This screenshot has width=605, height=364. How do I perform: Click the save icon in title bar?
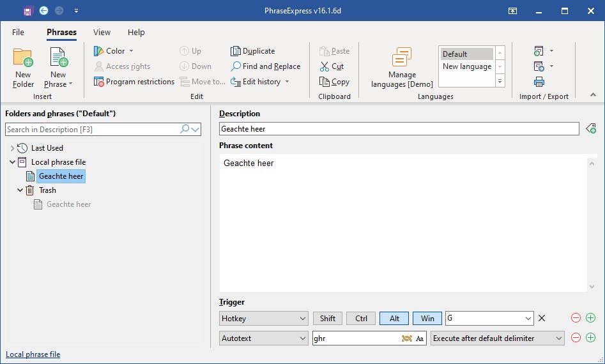point(27,11)
